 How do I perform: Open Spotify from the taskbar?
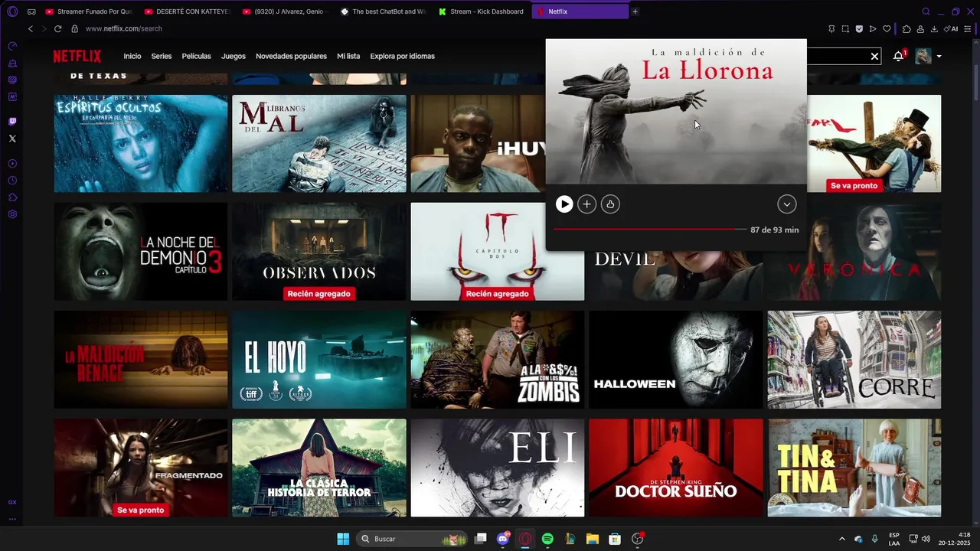click(x=547, y=539)
